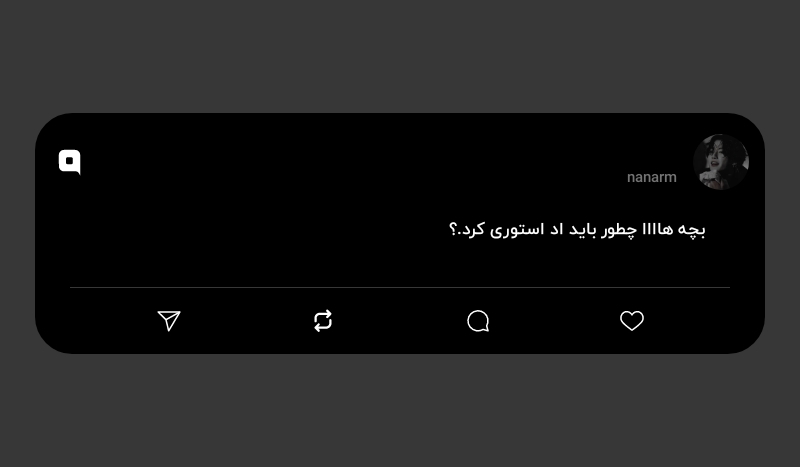Click the question mark ending the post
This screenshot has width=800, height=467.
[453, 230]
